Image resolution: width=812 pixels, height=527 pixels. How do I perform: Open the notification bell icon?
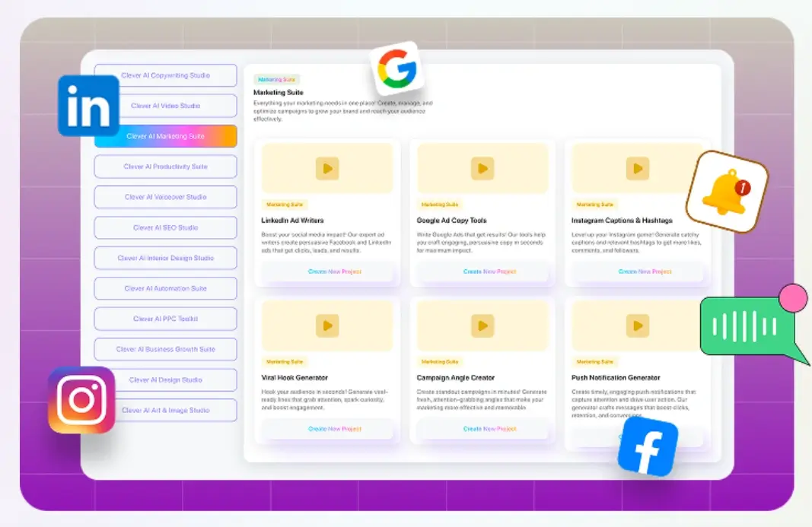pos(727,191)
